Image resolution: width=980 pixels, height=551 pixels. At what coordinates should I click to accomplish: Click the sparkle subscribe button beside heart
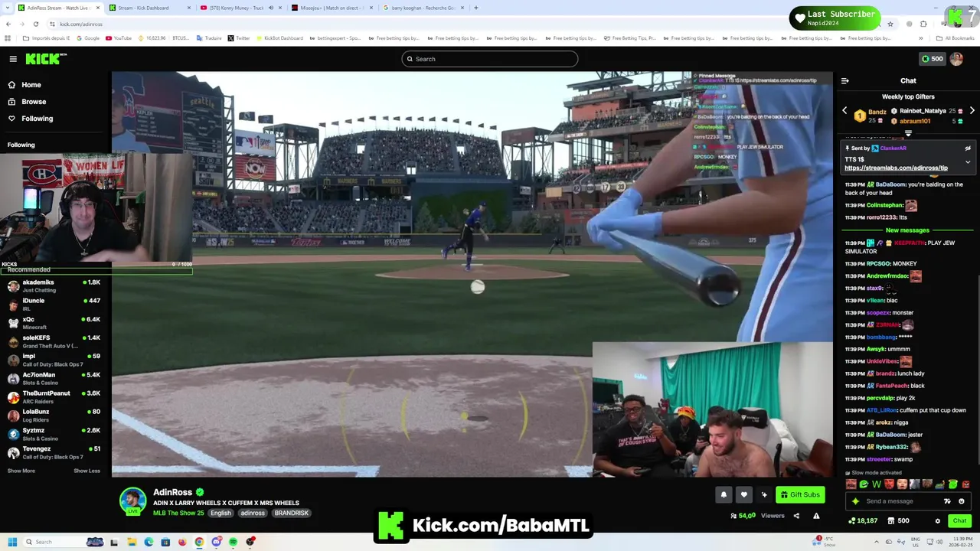(764, 494)
